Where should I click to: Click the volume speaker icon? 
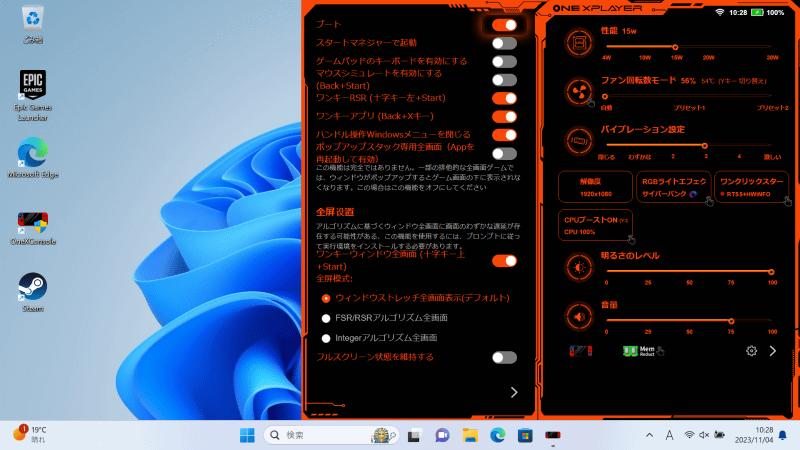point(579,316)
